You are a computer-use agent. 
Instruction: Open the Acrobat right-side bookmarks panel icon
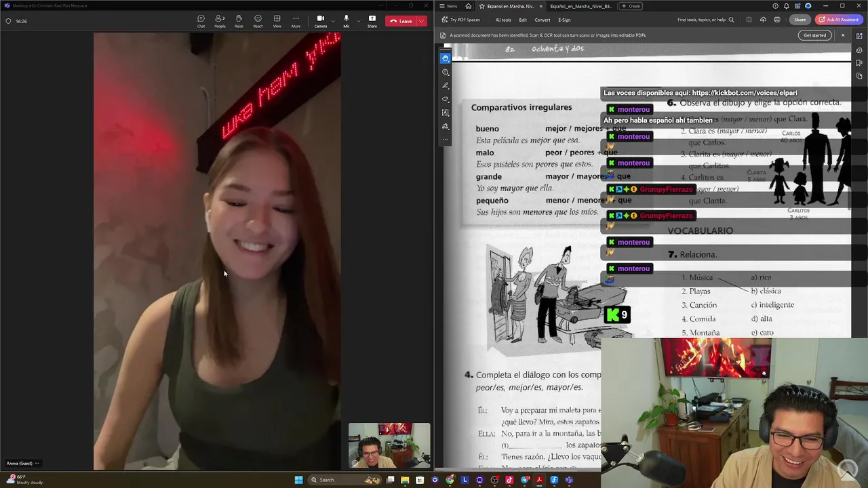(x=859, y=63)
